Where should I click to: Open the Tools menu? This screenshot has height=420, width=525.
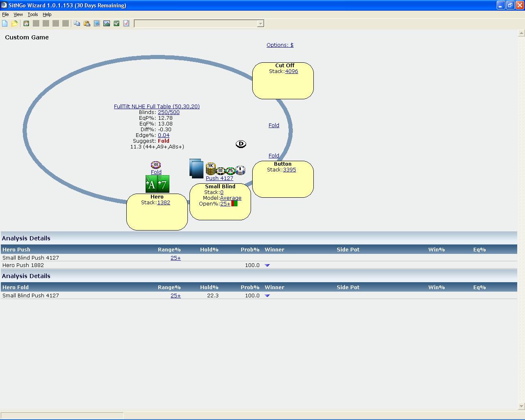tap(33, 14)
